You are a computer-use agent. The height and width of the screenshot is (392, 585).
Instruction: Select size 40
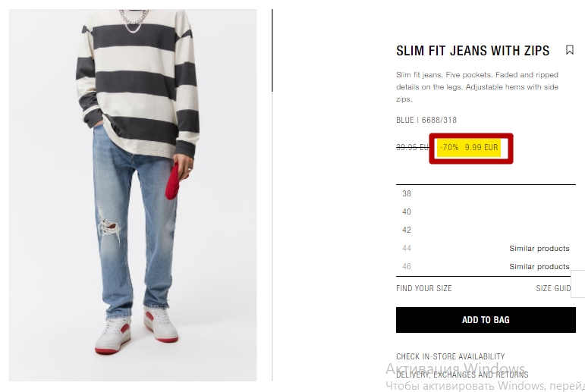click(486, 212)
